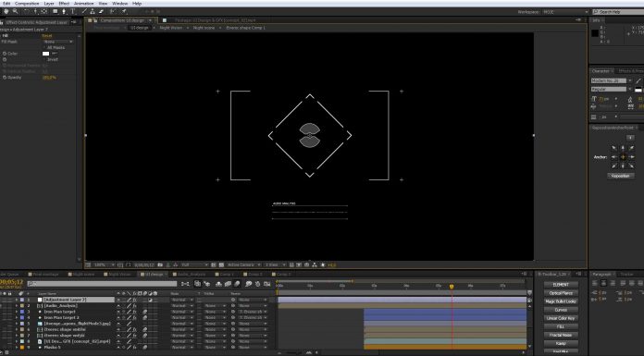
Task: Switch to Night Vision timeline tab
Action: pos(118,274)
